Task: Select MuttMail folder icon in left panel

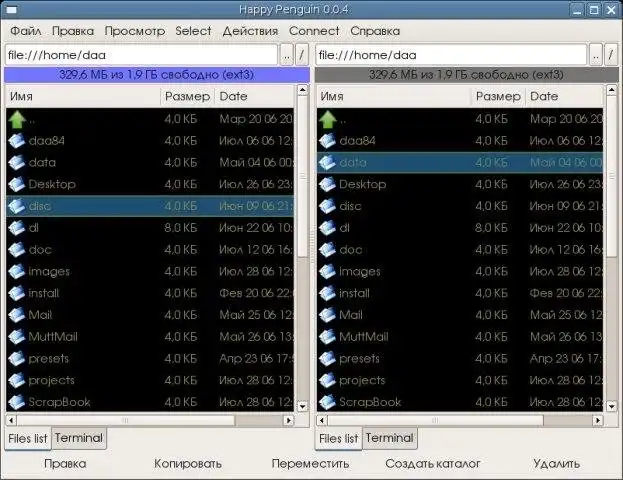Action: (17, 337)
